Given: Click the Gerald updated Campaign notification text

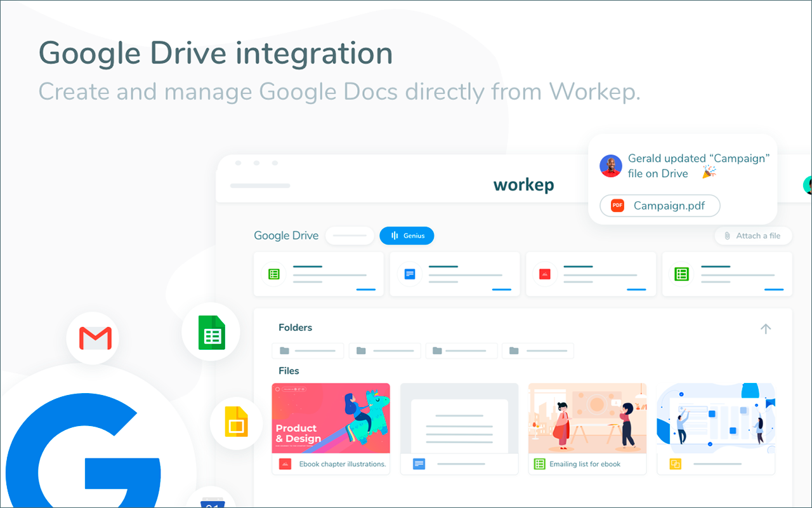Looking at the screenshot, I should [698, 166].
